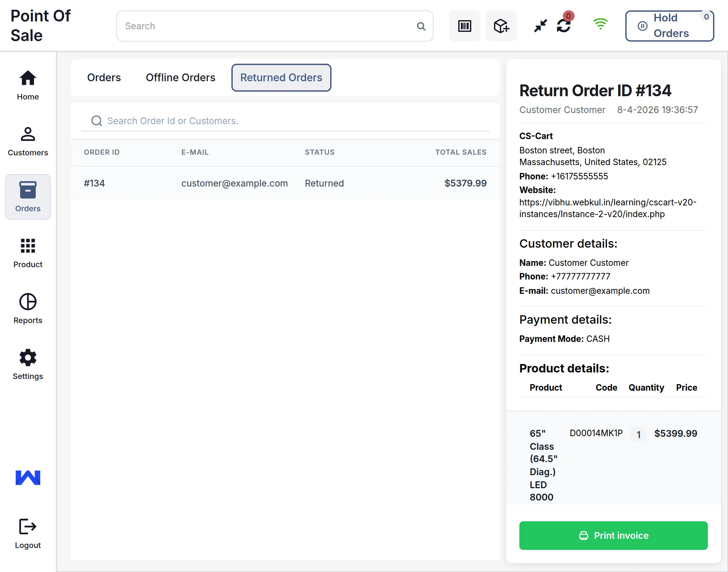The width and height of the screenshot is (728, 572).
Task: Open the Reports page
Action: pos(28,308)
